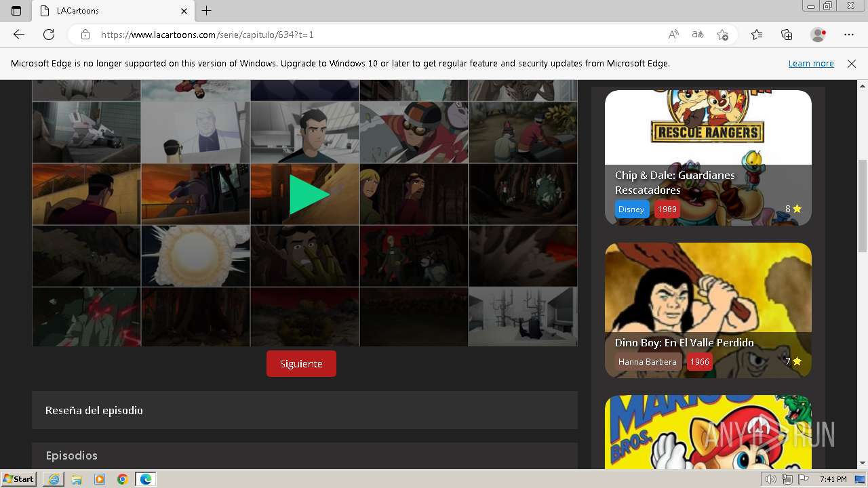The image size is (868, 488).
Task: Play the episode with the green play button
Action: click(309, 195)
